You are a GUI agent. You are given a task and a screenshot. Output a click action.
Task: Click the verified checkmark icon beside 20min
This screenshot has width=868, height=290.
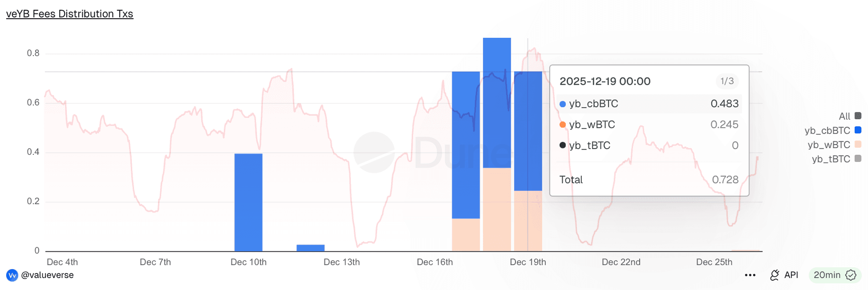(851, 275)
